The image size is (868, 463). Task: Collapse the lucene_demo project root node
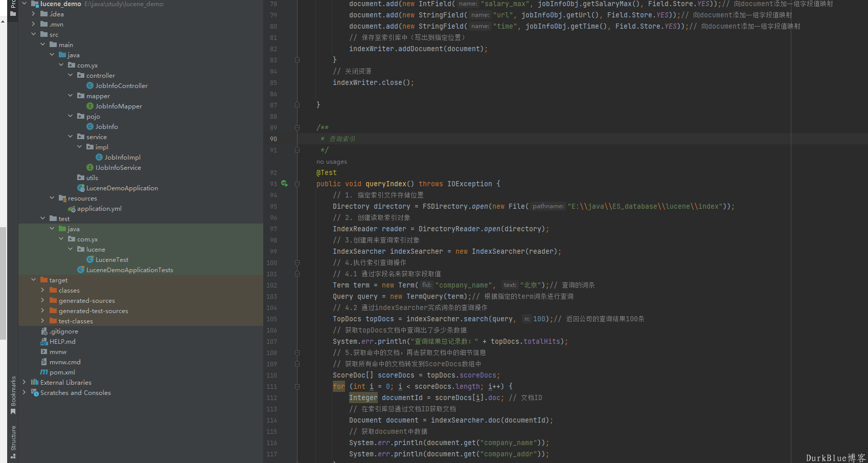(24, 4)
